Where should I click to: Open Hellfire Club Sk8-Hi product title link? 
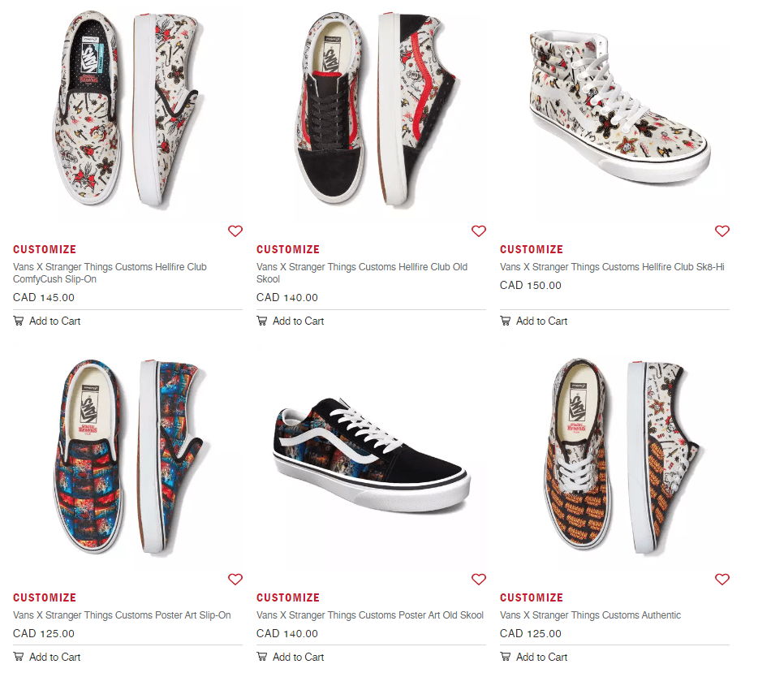(612, 267)
